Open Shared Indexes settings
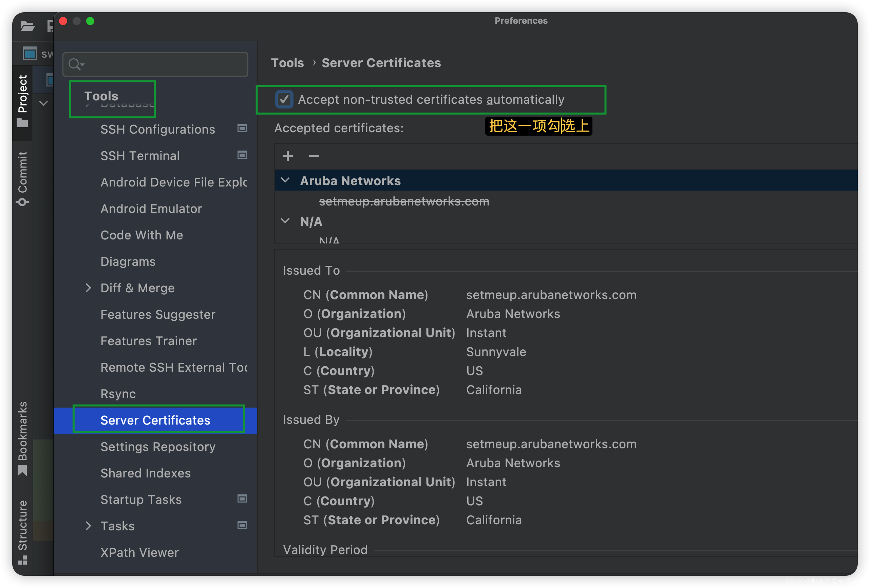 pos(146,473)
